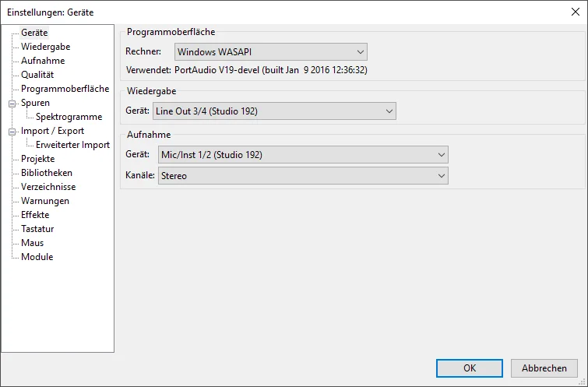The width and height of the screenshot is (588, 387).
Task: Select Verzeichnisse in the tree
Action: pos(48,187)
